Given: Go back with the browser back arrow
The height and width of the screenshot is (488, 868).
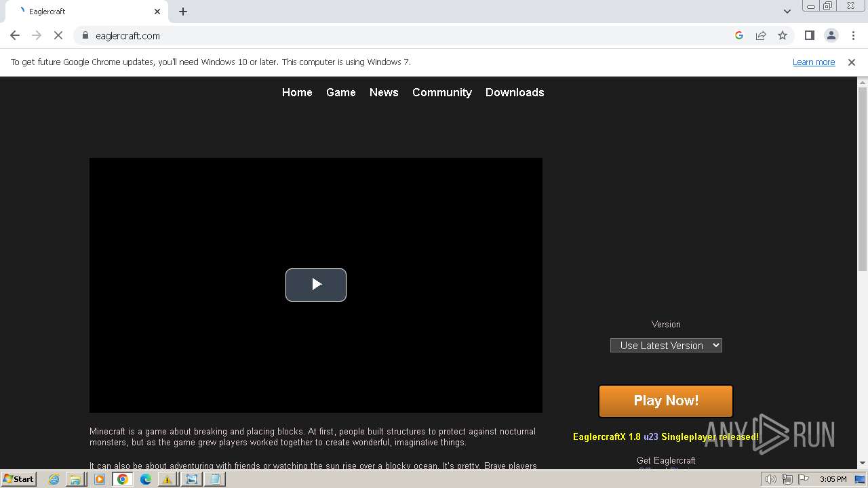Looking at the screenshot, I should point(15,35).
